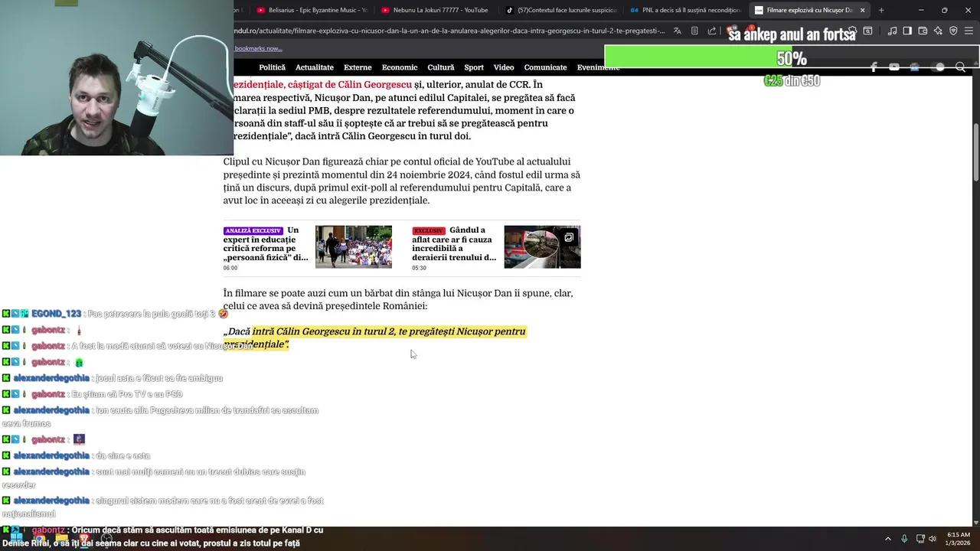
Task: Click the derailed train article thumbnail
Action: [542, 246]
